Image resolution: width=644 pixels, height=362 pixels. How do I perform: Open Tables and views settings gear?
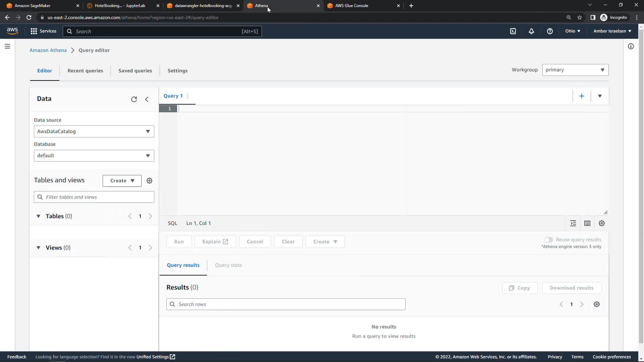tap(150, 181)
